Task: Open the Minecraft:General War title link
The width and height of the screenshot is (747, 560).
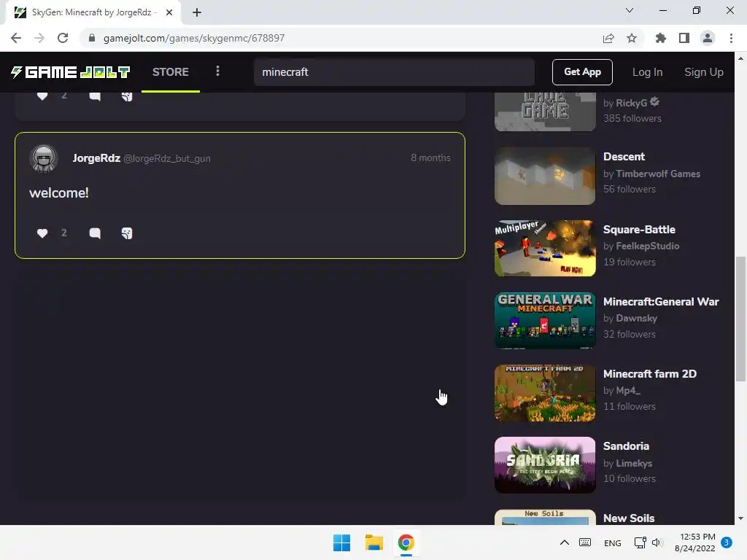Action: click(x=661, y=302)
